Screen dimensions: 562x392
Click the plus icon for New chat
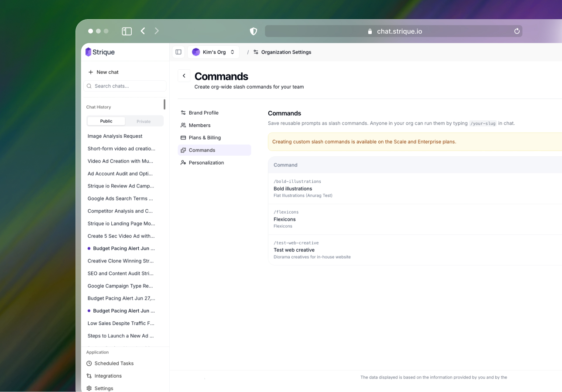(x=91, y=72)
